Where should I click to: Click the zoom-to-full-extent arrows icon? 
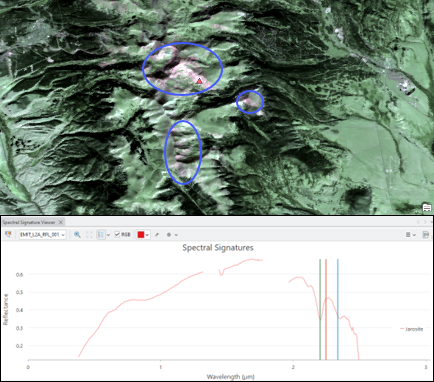click(x=89, y=235)
